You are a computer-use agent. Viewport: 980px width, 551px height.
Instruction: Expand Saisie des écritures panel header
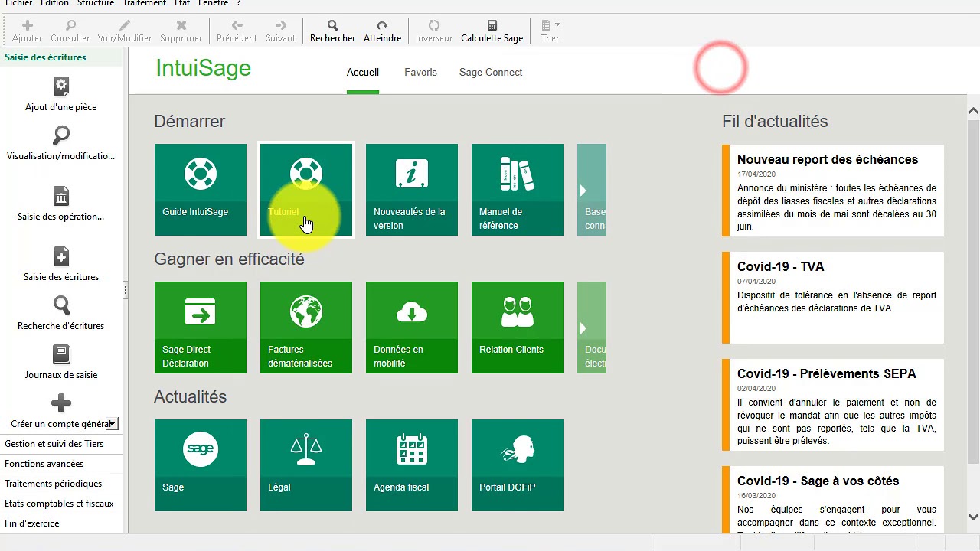pyautogui.click(x=61, y=57)
